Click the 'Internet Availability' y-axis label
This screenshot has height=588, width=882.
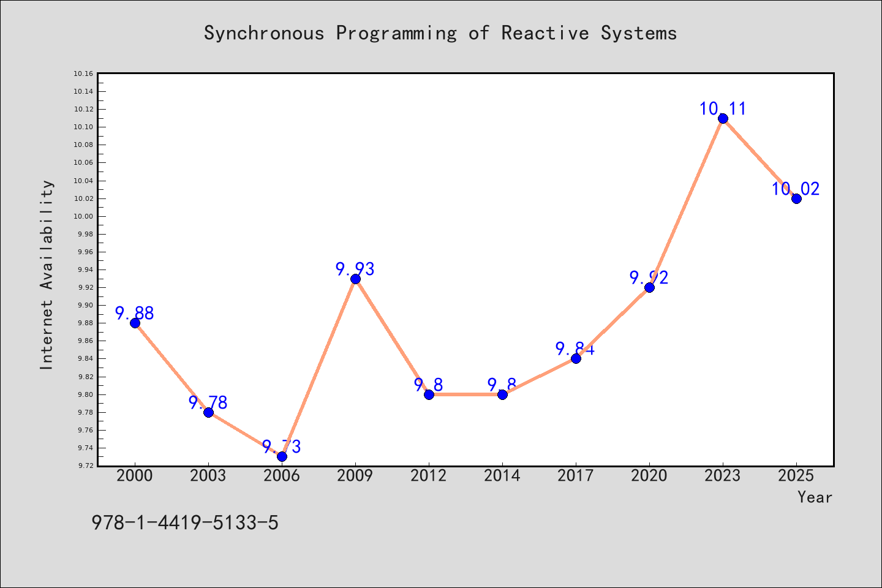pos(47,274)
